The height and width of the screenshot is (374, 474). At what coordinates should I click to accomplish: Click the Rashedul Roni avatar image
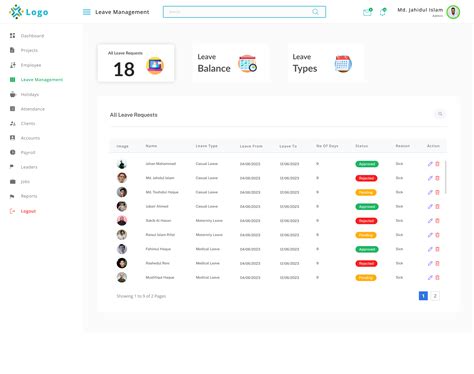tap(122, 263)
